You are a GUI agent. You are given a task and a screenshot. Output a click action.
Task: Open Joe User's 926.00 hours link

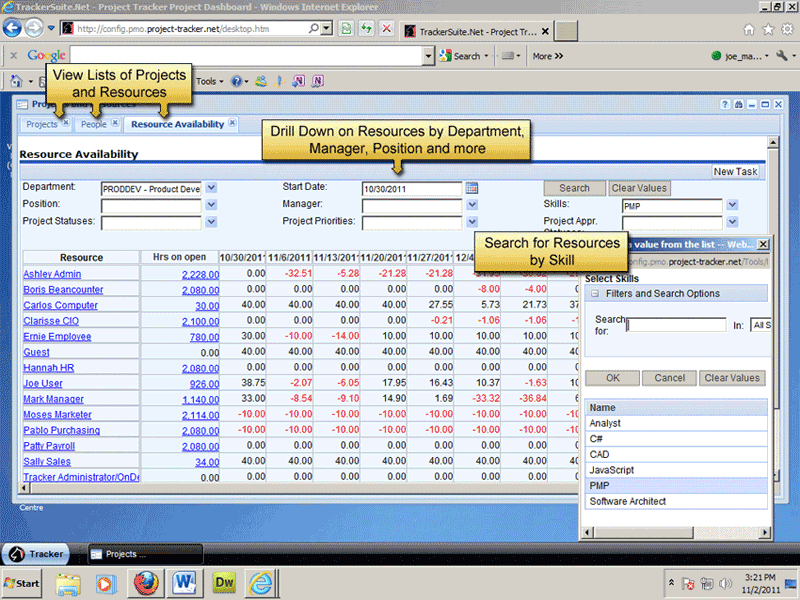(x=205, y=384)
